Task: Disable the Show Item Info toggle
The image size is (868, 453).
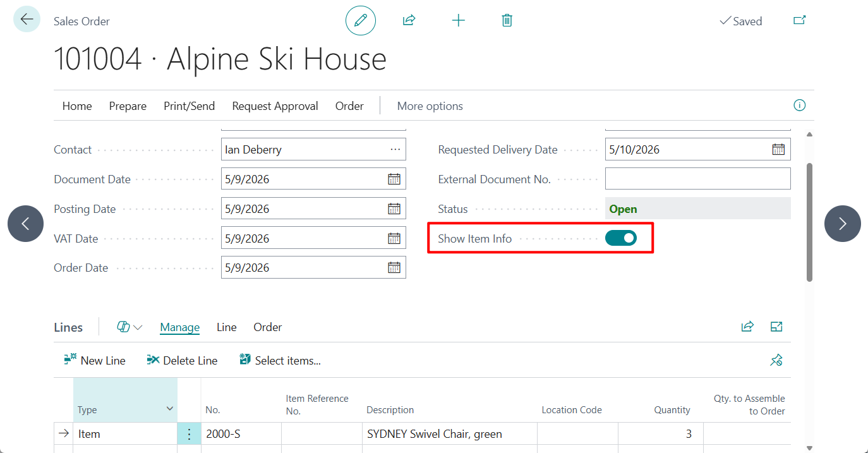Action: point(621,238)
